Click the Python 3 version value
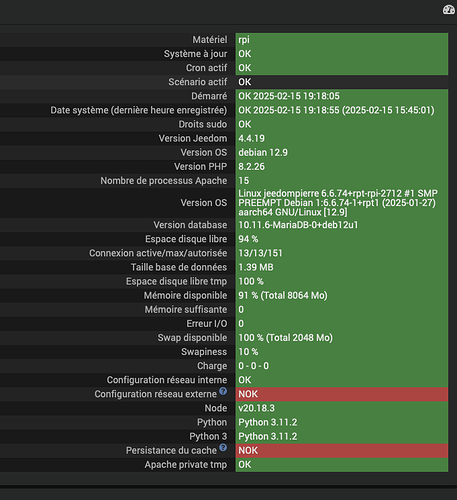 [x=268, y=436]
